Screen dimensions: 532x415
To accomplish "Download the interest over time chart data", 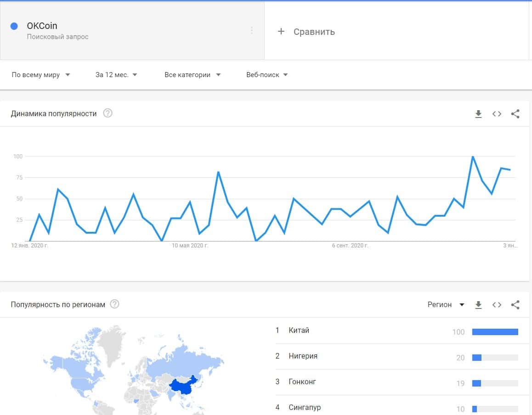I will pos(478,114).
